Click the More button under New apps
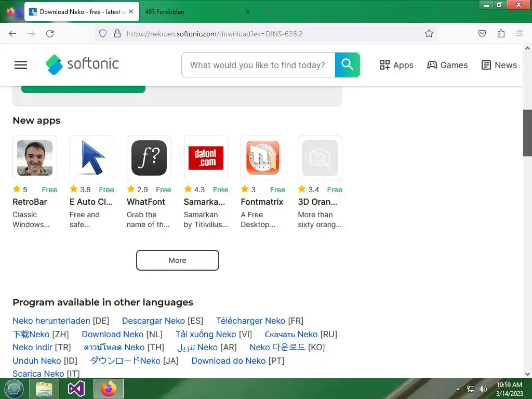Viewport: 532px width, 399px height. point(178,260)
